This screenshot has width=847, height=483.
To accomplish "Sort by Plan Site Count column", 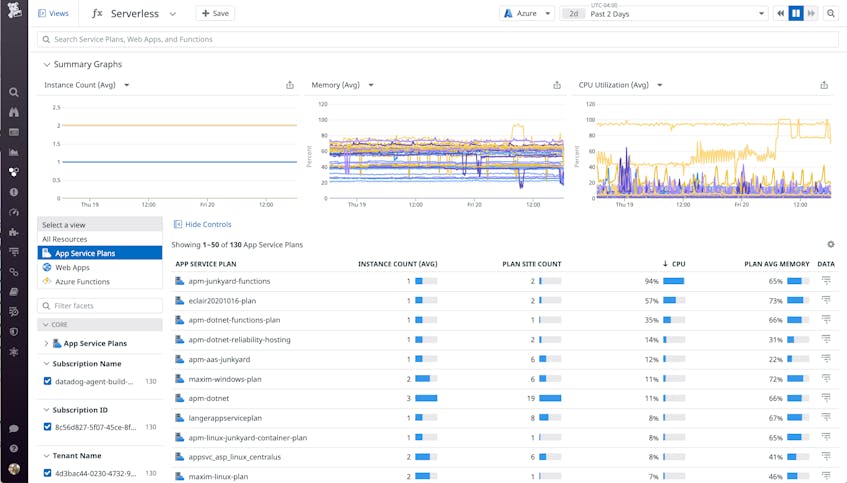I will tap(532, 264).
